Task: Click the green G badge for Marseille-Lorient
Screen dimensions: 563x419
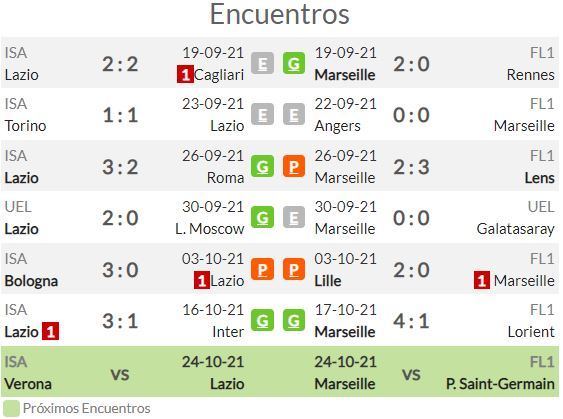Action: [x=294, y=320]
